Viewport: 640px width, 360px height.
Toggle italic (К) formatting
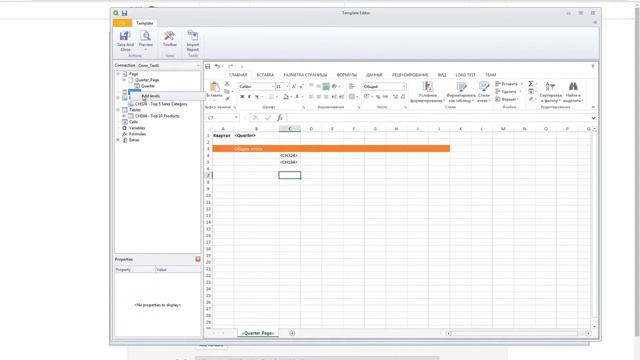tap(249, 97)
